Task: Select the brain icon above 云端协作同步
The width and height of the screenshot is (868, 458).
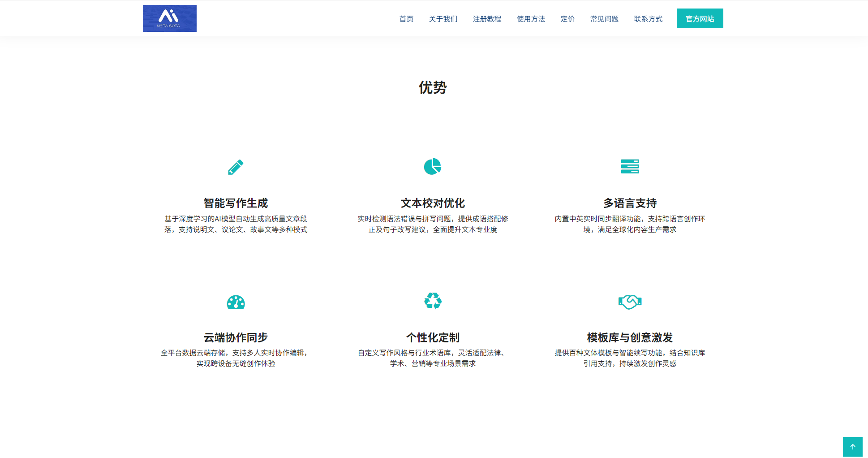Action: (x=235, y=302)
